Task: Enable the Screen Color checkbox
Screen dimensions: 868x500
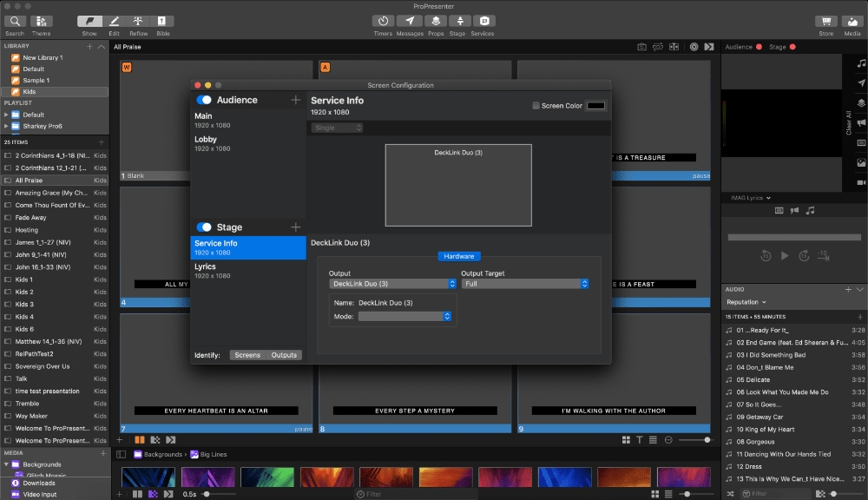Action: (536, 106)
